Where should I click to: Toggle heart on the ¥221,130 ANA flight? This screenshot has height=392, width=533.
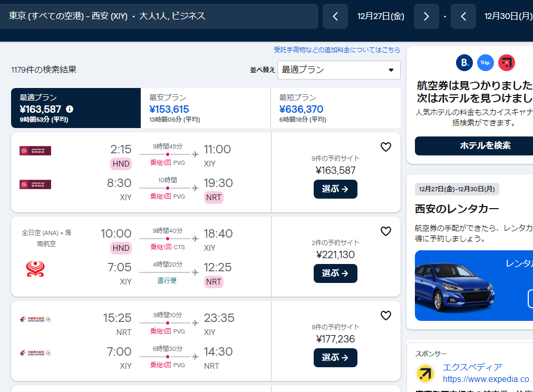(x=386, y=231)
